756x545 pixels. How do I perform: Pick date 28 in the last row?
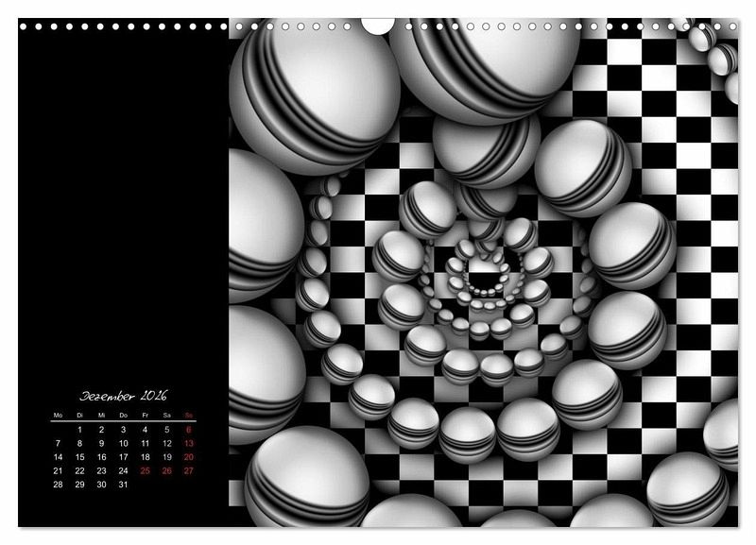pyautogui.click(x=58, y=485)
